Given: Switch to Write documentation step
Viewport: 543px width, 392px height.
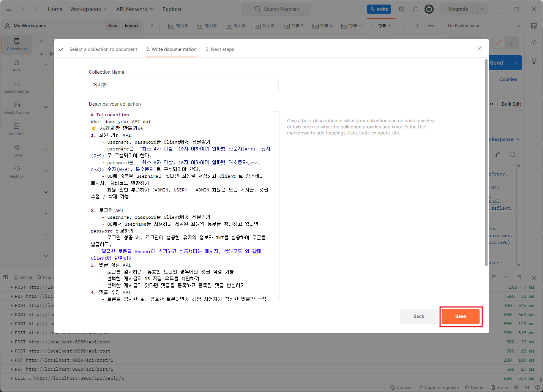Looking at the screenshot, I should click(171, 49).
